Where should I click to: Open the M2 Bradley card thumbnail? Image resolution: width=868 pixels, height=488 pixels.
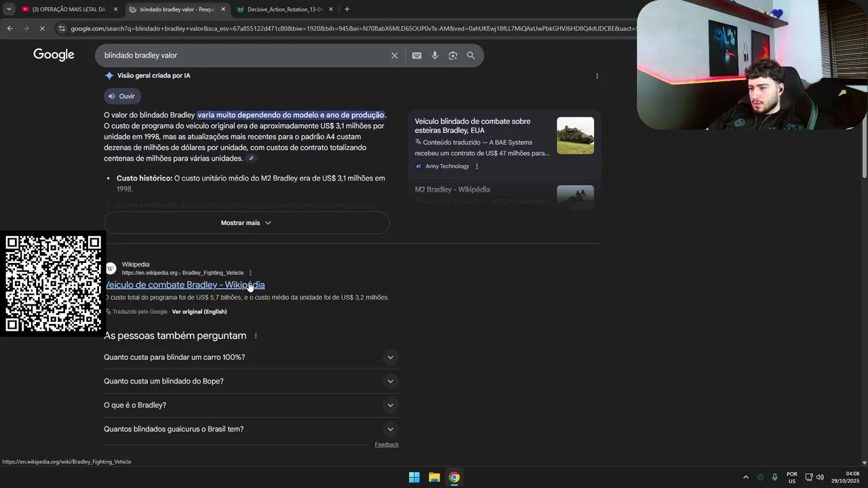pyautogui.click(x=575, y=195)
